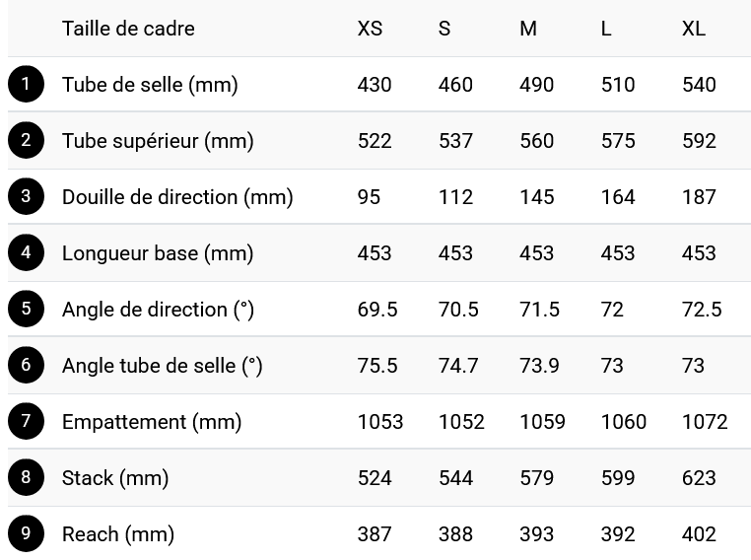Click the number 9 circle badge

[26, 533]
